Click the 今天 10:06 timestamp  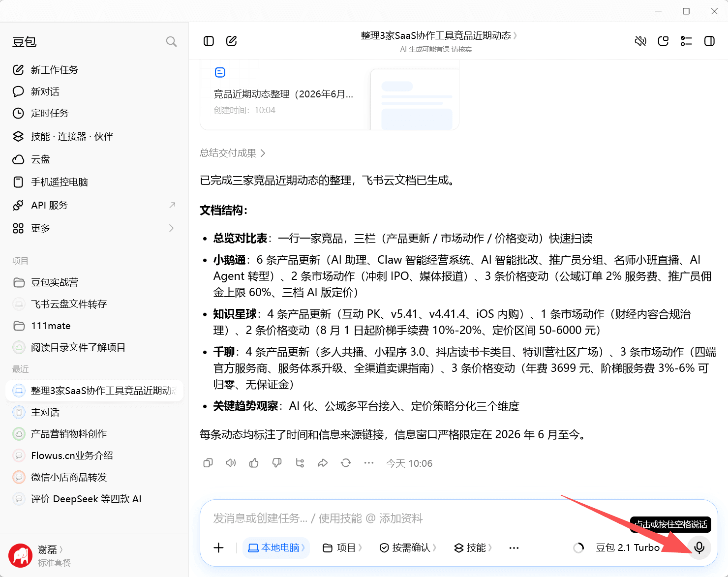(409, 463)
